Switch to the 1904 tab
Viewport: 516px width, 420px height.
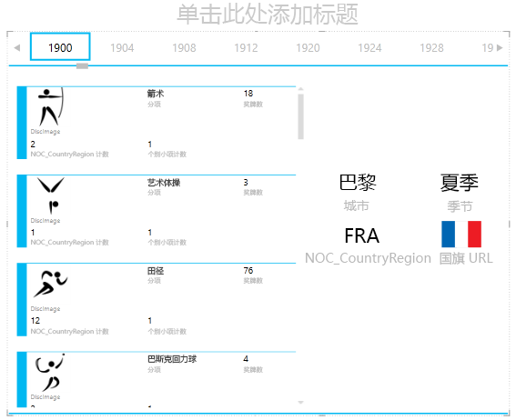coord(122,48)
